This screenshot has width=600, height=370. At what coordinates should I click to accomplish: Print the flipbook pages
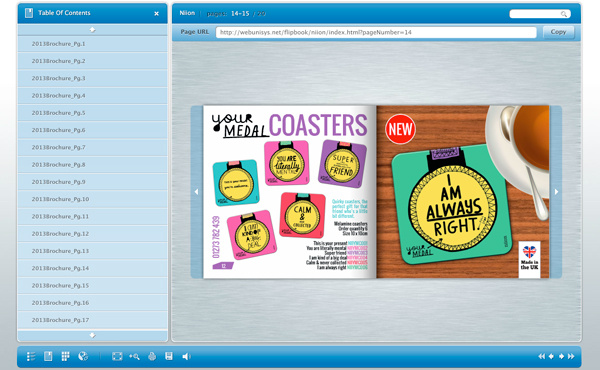pos(152,357)
